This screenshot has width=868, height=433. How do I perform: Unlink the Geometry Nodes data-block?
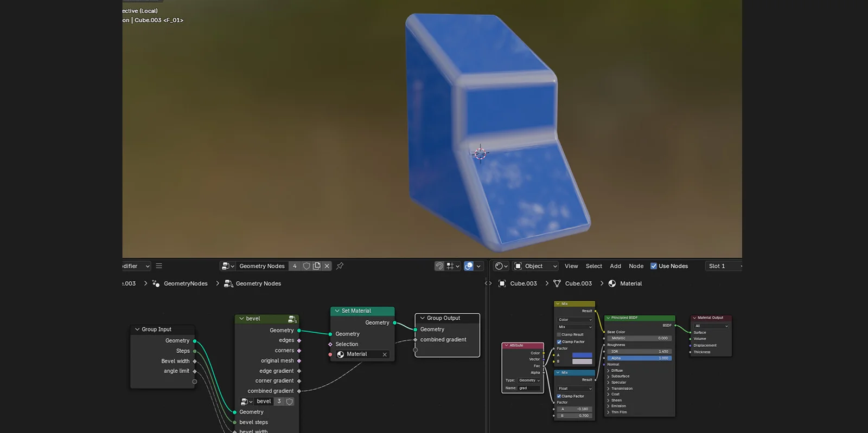click(x=327, y=266)
